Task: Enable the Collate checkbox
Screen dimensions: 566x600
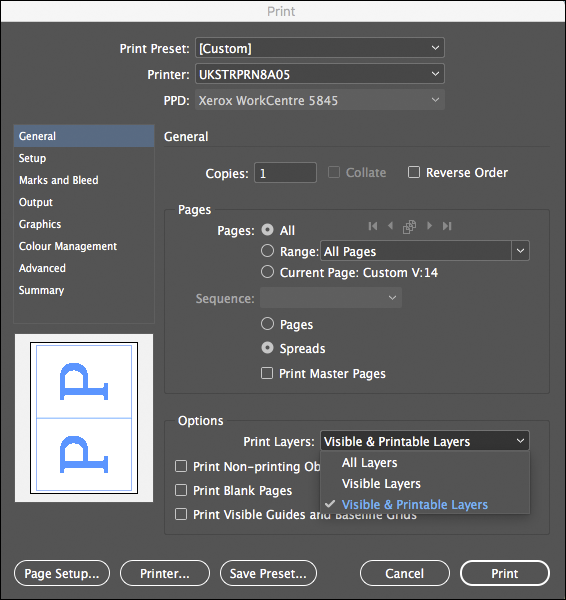Action: (334, 172)
